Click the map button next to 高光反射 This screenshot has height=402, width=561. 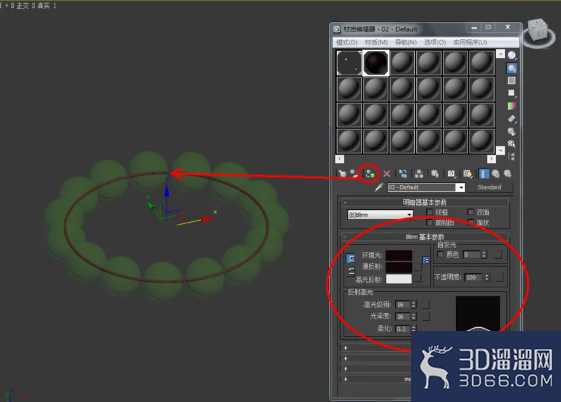coord(417,278)
